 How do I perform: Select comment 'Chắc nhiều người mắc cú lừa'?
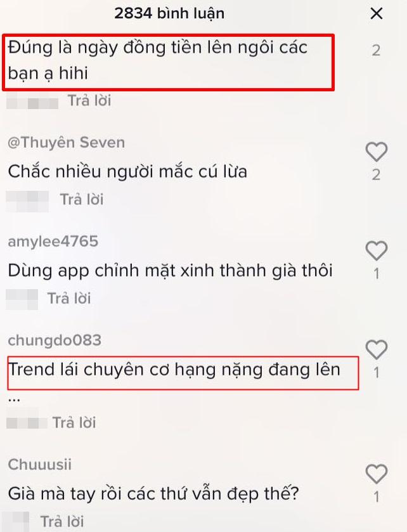[x=127, y=171]
